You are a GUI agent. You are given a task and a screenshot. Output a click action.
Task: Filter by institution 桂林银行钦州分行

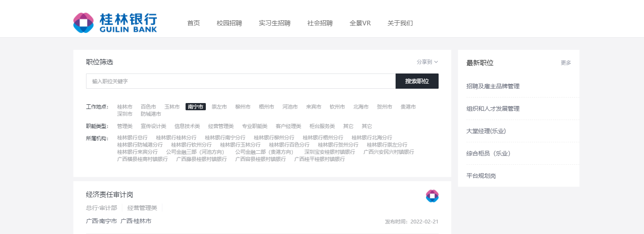point(191,145)
